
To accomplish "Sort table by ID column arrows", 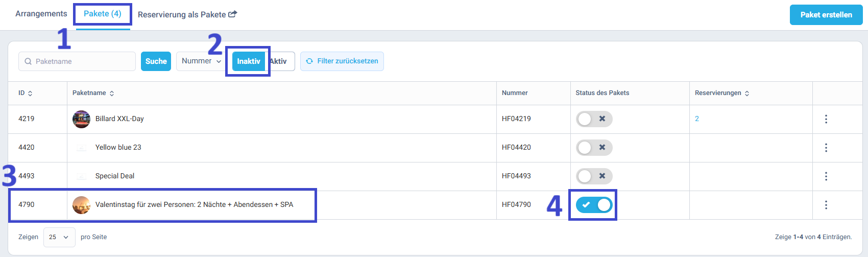I will 30,94.
